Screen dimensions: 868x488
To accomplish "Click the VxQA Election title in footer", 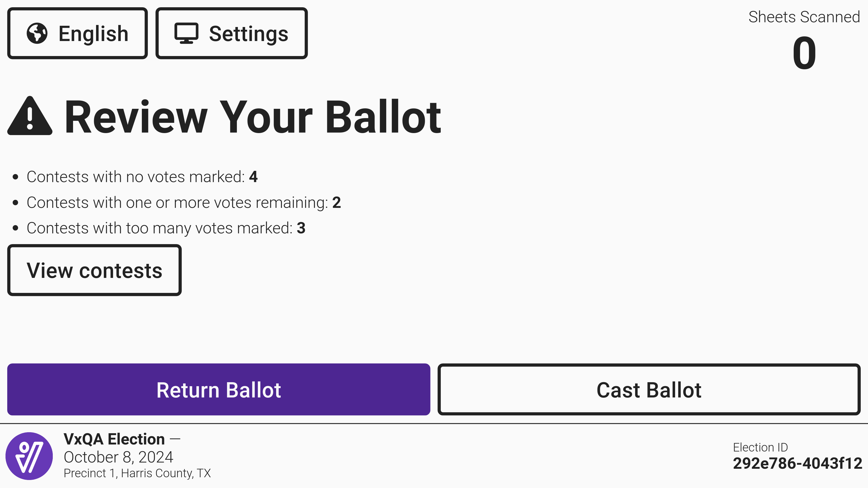I will (x=114, y=439).
